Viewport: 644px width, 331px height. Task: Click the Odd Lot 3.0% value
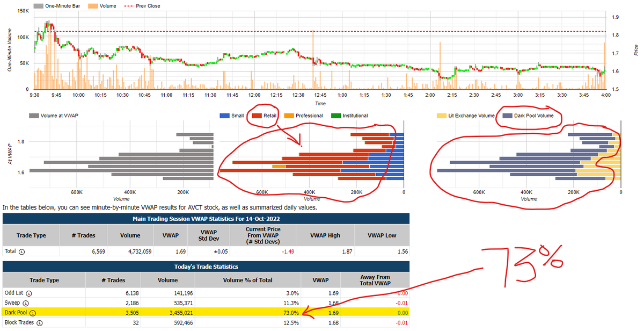291,293
